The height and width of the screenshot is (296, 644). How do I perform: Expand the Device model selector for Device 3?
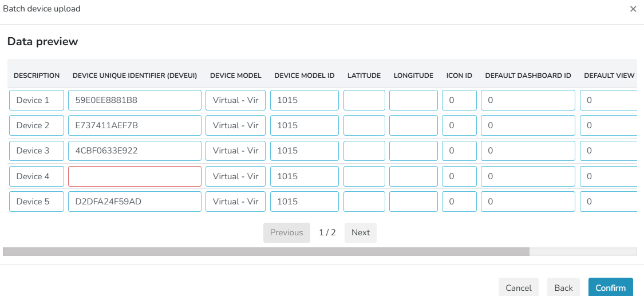235,151
